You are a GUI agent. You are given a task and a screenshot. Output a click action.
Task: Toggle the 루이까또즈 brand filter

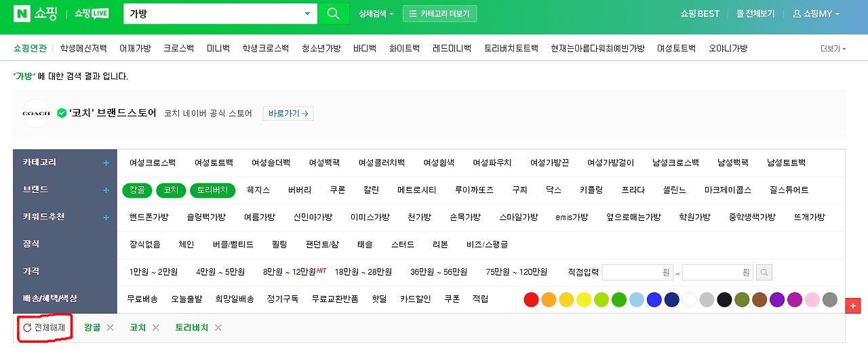tap(474, 190)
